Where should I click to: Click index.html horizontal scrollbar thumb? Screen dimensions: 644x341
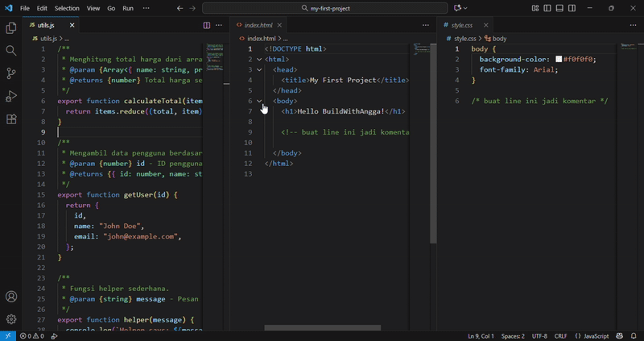323,328
